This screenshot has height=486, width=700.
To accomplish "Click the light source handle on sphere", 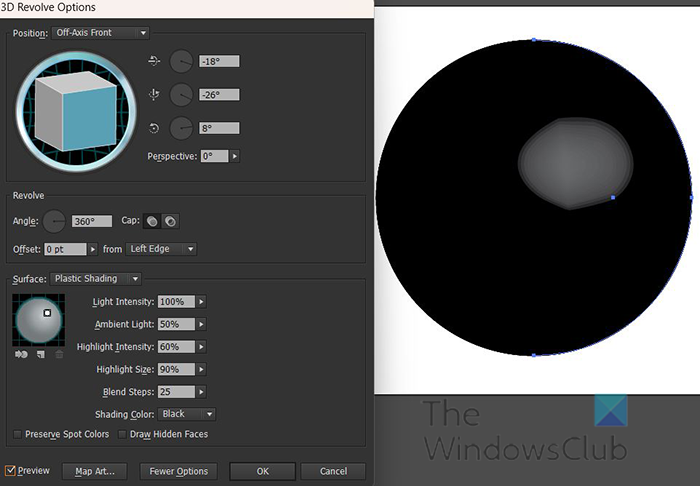I will pyautogui.click(x=47, y=313).
